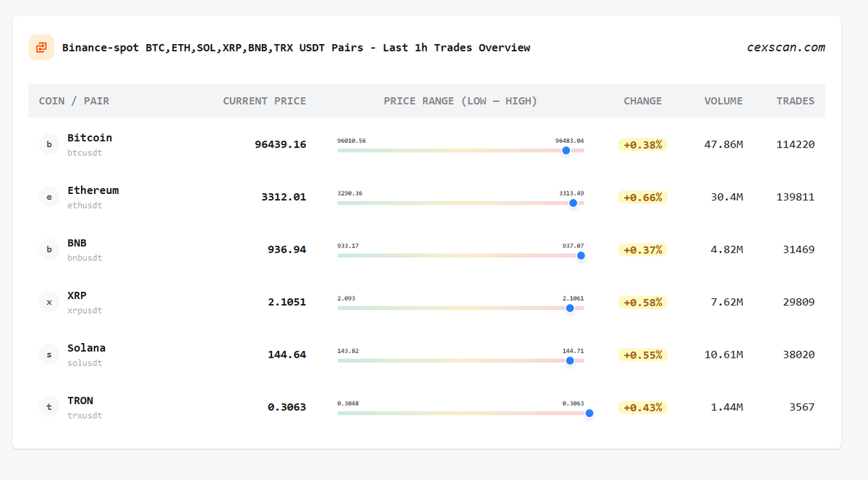Sort by the VOLUME column header
The image size is (868, 480).
(x=723, y=101)
